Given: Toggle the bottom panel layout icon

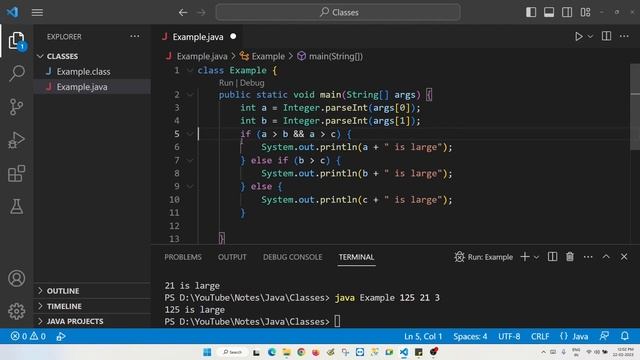Looking at the screenshot, I should [x=549, y=12].
